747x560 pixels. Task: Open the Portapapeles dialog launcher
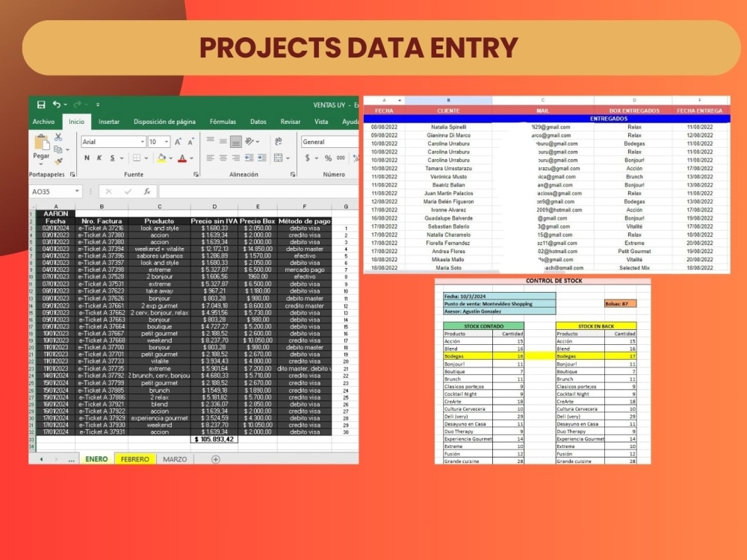(x=72, y=175)
